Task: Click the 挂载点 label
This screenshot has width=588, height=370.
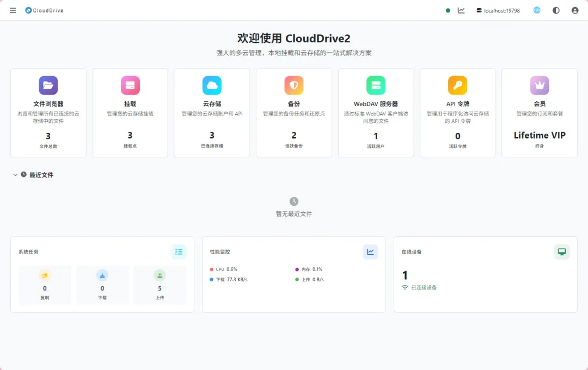Action: (130, 146)
